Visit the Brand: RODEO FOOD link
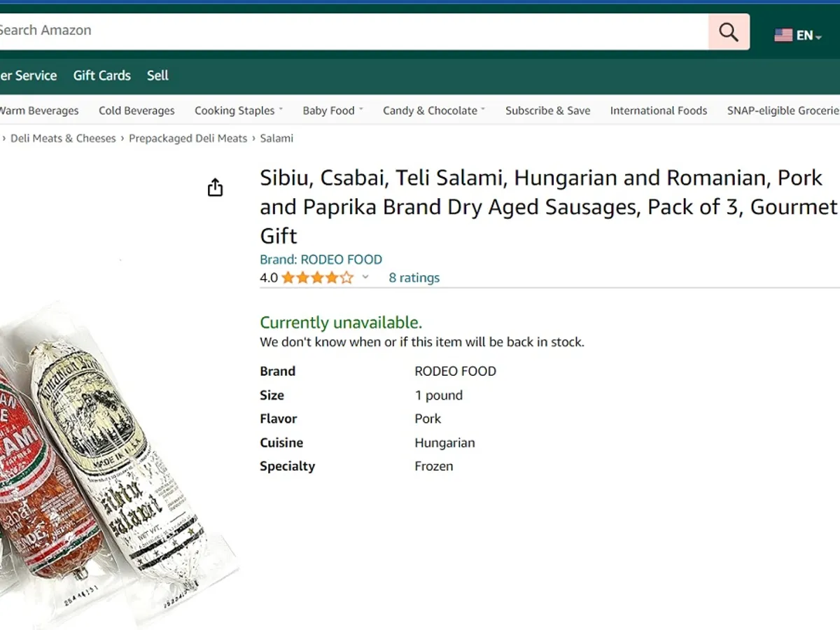The image size is (840, 630). (321, 260)
